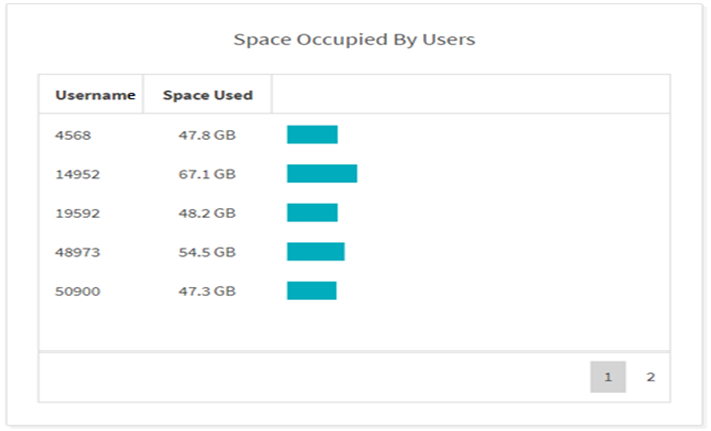Click the 67.1 GB space value
The height and width of the screenshot is (431, 711).
(x=208, y=174)
